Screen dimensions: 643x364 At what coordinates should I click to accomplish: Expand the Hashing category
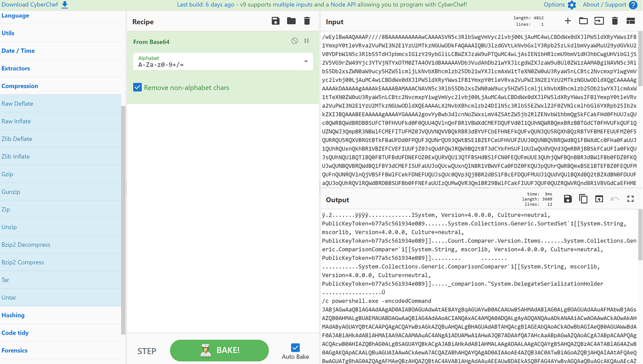click(13, 315)
